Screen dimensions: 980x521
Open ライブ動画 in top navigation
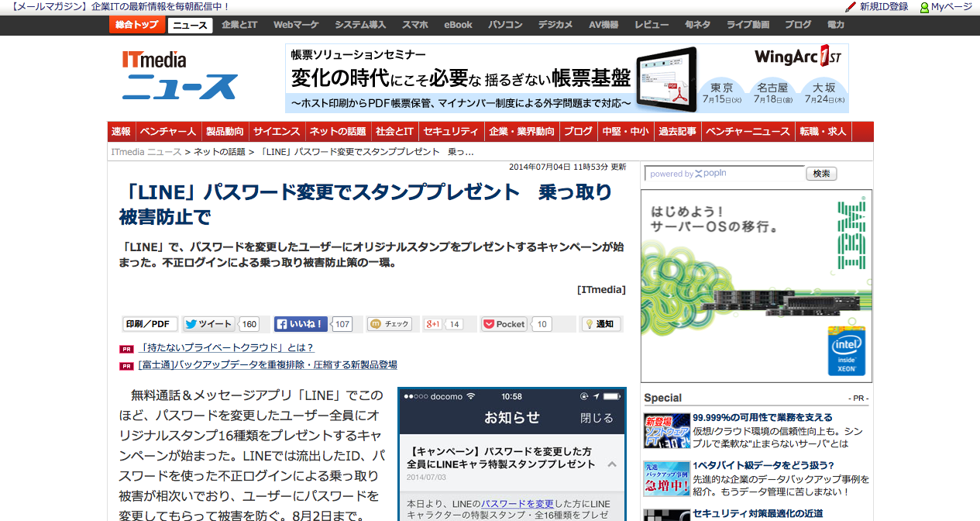point(748,25)
